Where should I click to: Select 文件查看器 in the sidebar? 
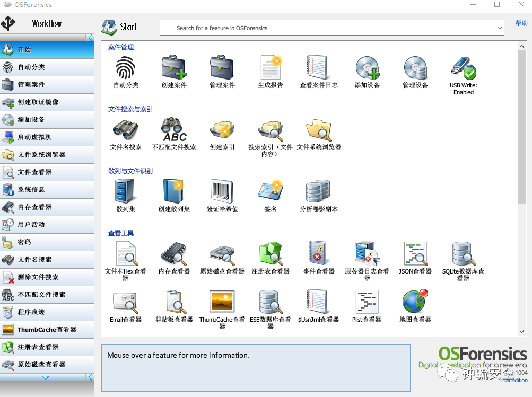pos(47,172)
